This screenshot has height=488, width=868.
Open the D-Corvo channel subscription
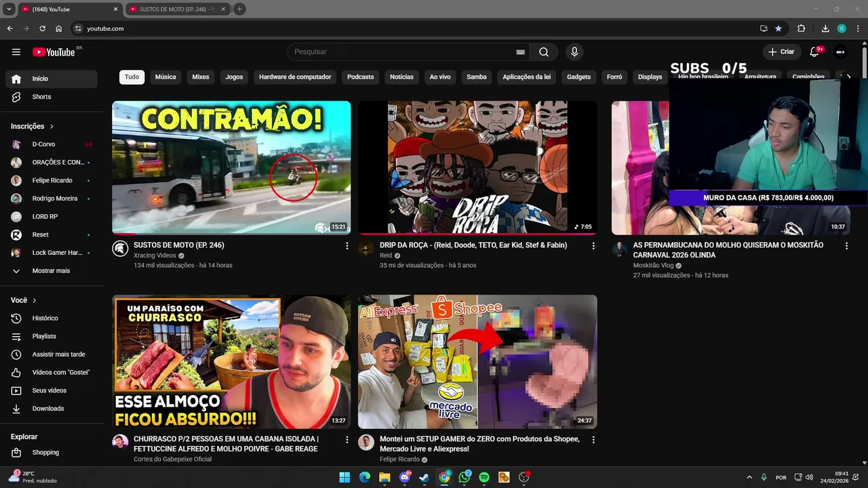pos(52,144)
